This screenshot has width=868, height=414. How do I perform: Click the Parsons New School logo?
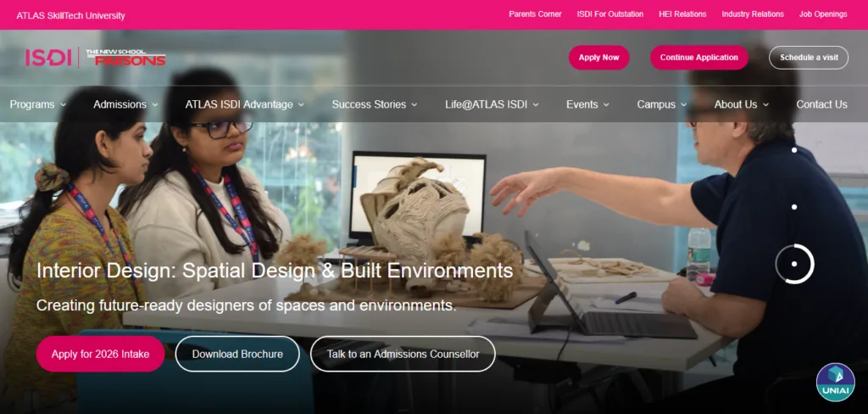[x=125, y=58]
